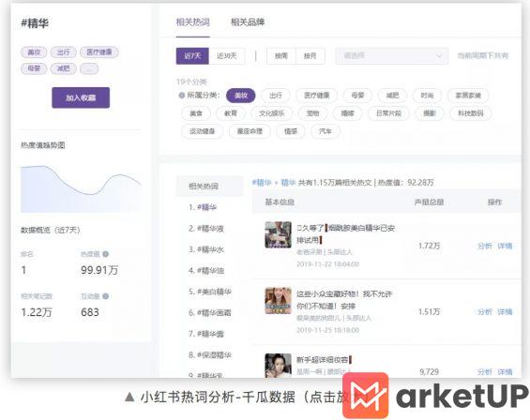Click 详情 for the 1.51万 post
This screenshot has width=530, height=420.
click(x=505, y=312)
